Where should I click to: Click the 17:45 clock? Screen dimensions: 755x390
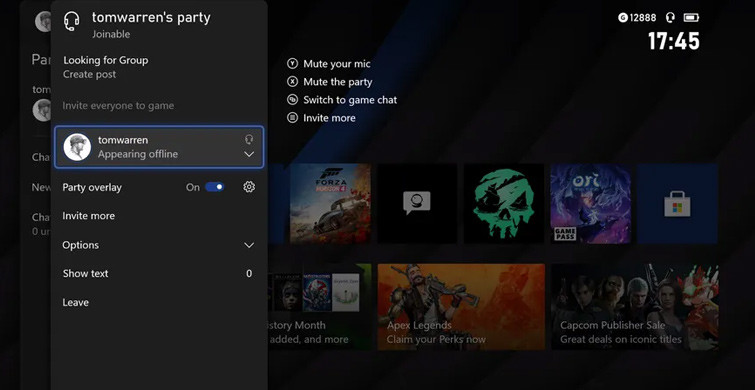pos(674,41)
